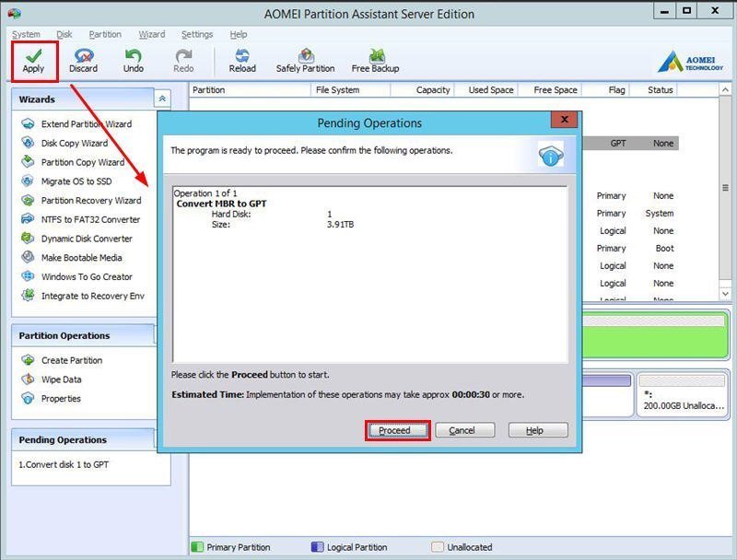Open the Free Backup tool

pos(375,61)
